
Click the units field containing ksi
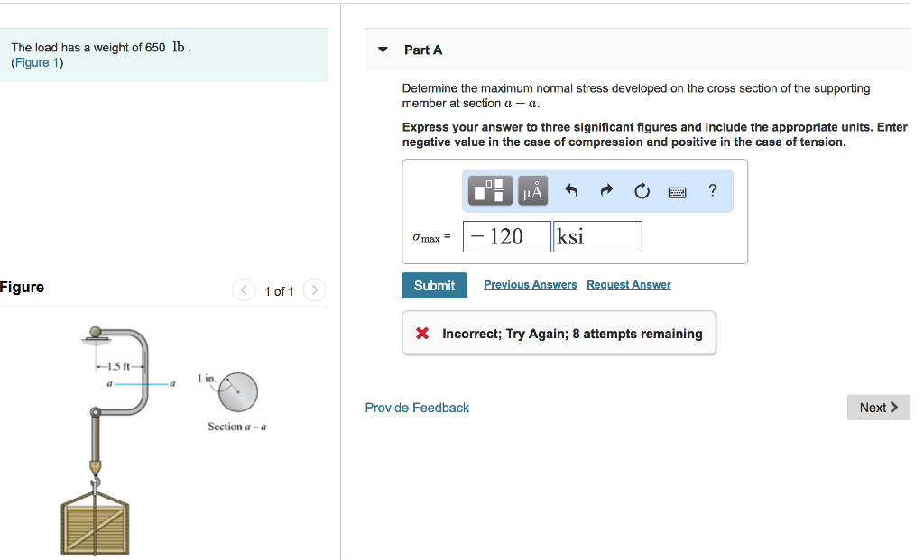coord(597,237)
